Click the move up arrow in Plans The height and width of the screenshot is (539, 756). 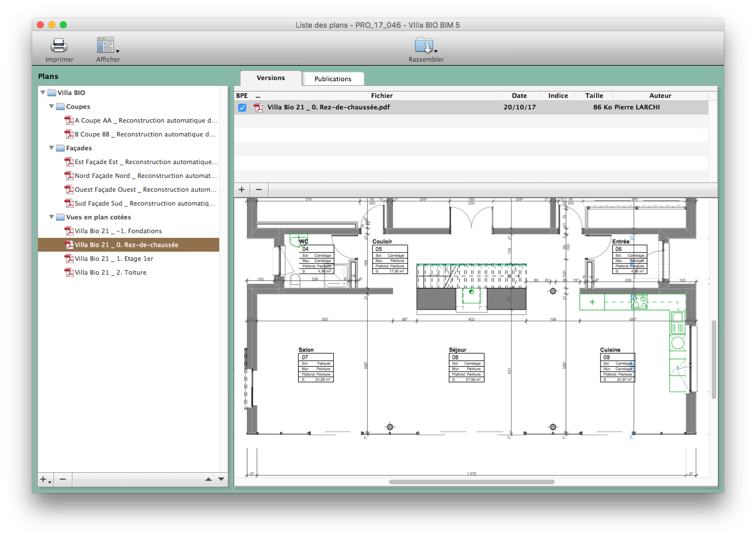click(x=208, y=479)
